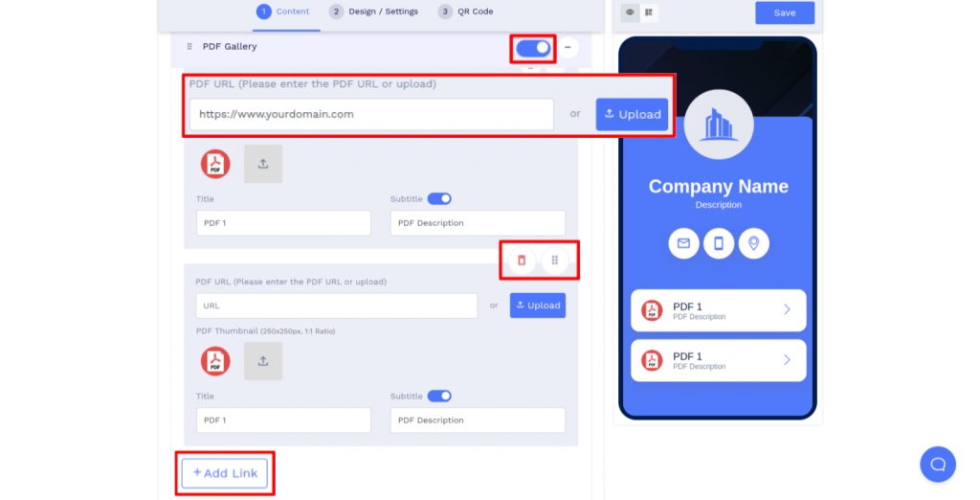The height and width of the screenshot is (500, 980).
Task: Click the drag handle beside trash icon
Action: (x=555, y=260)
